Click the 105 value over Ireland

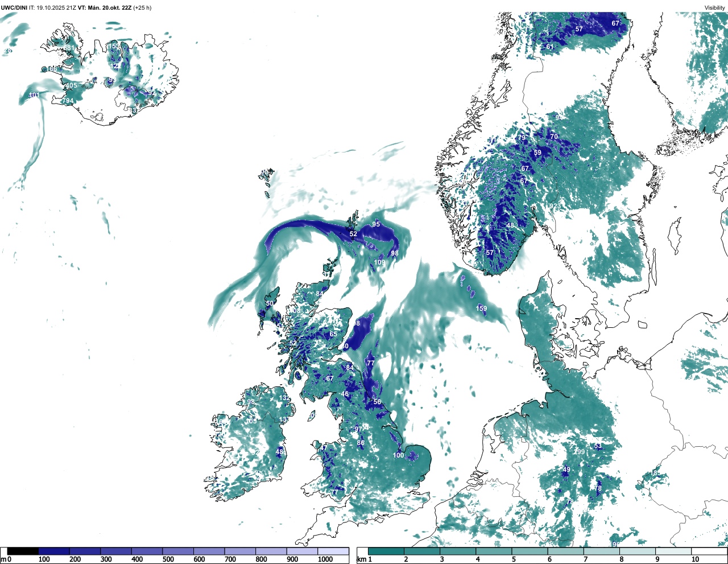coord(251,421)
